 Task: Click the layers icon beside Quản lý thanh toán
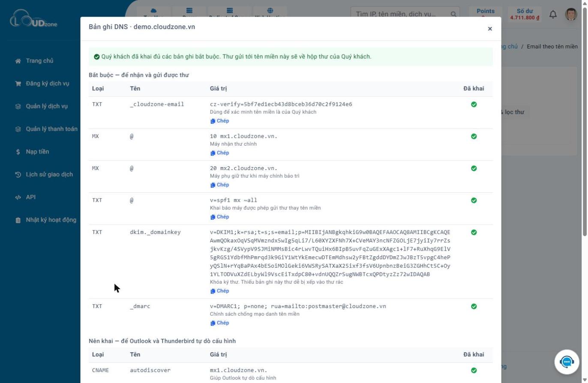[18, 129]
